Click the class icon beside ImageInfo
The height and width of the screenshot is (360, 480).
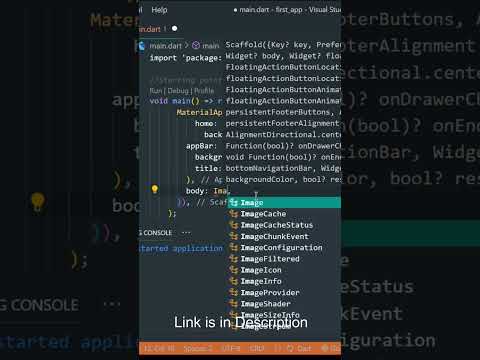coord(234,282)
